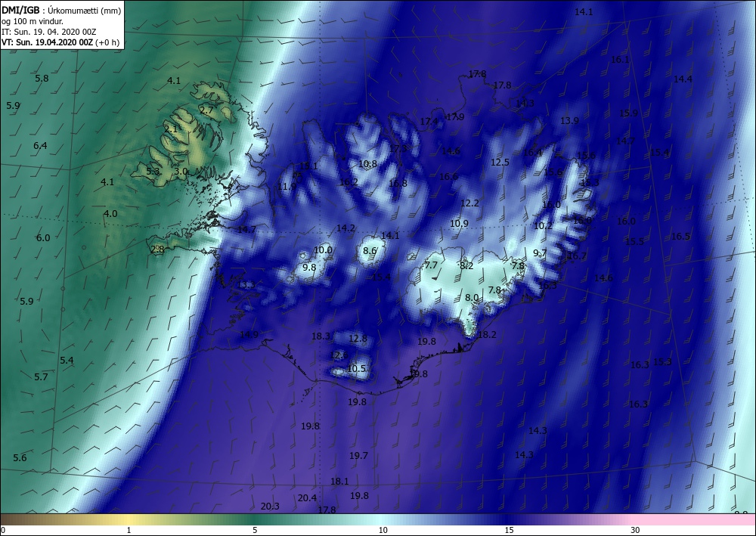Click the map value 3.0
The width and height of the screenshot is (756, 536).
[181, 171]
